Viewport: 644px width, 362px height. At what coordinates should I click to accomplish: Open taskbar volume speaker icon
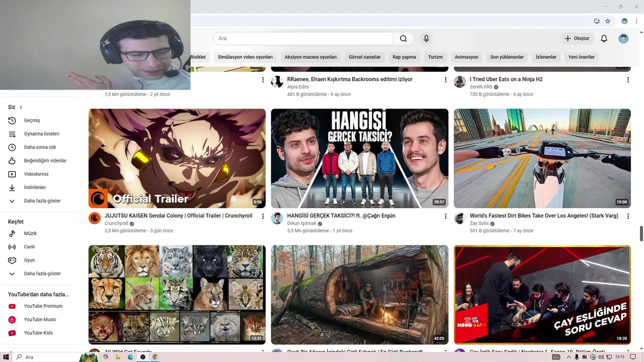(601, 357)
